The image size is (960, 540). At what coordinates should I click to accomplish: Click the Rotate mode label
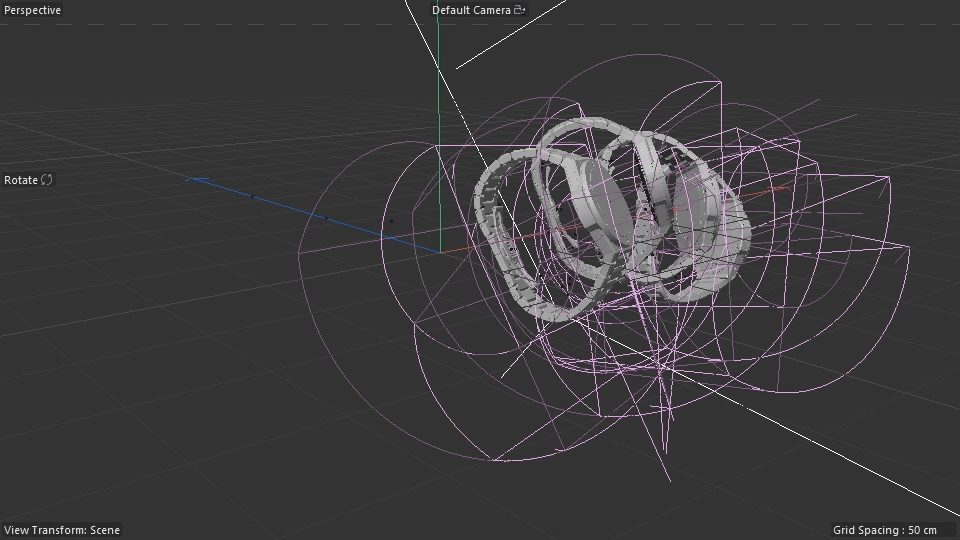[21, 180]
